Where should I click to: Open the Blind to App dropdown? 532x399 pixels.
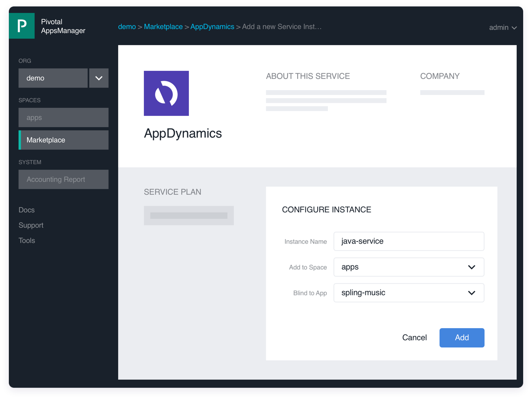click(x=409, y=293)
